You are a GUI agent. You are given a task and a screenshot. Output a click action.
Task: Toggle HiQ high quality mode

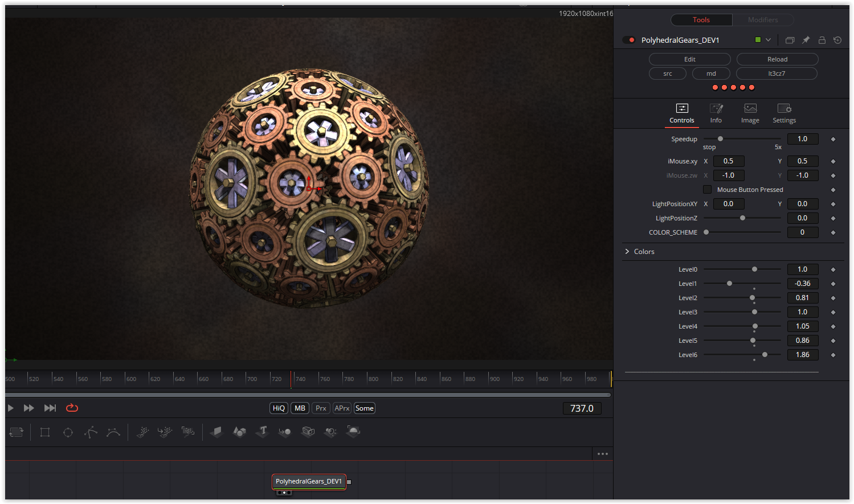click(x=279, y=408)
